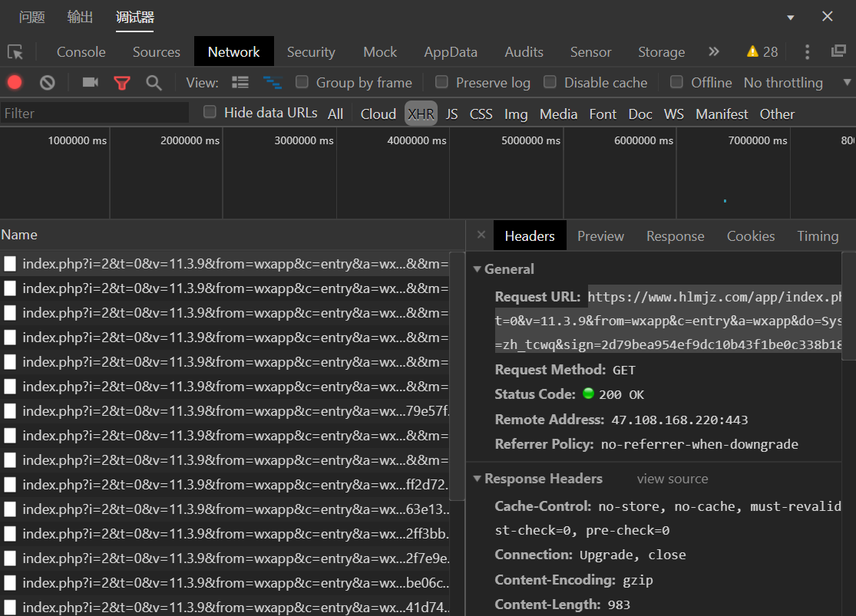Toggle the red filter funnel icon

122,83
